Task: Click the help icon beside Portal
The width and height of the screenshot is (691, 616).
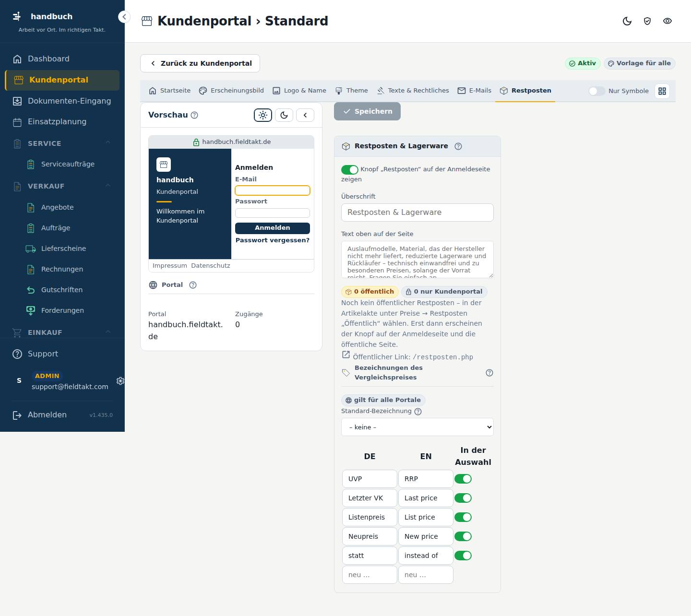Action: tap(193, 285)
